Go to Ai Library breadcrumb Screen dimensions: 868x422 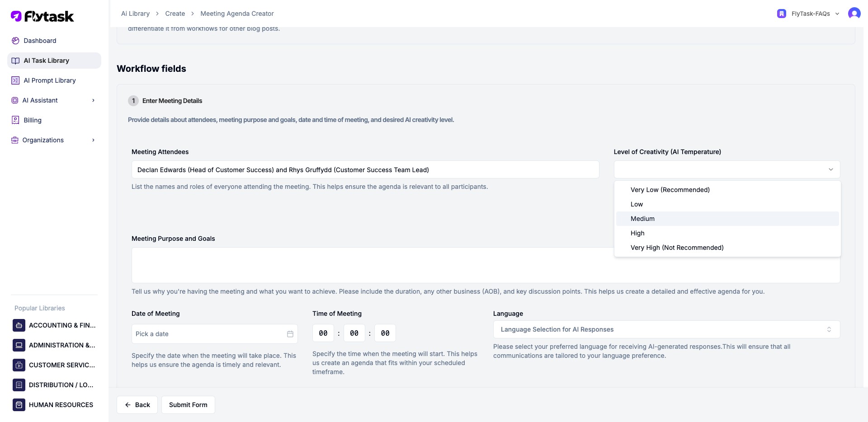[135, 14]
